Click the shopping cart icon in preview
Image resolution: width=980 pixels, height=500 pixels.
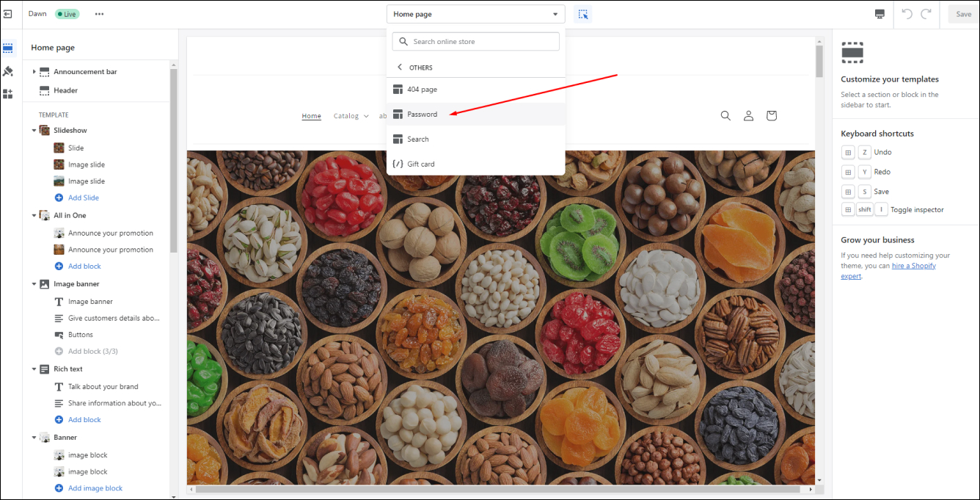coord(771,115)
